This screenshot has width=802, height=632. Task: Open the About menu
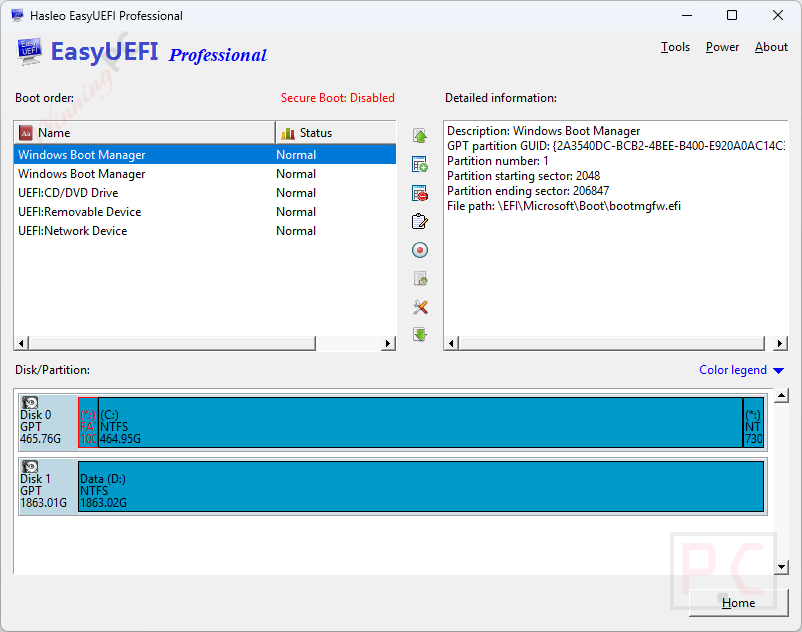click(x=771, y=47)
